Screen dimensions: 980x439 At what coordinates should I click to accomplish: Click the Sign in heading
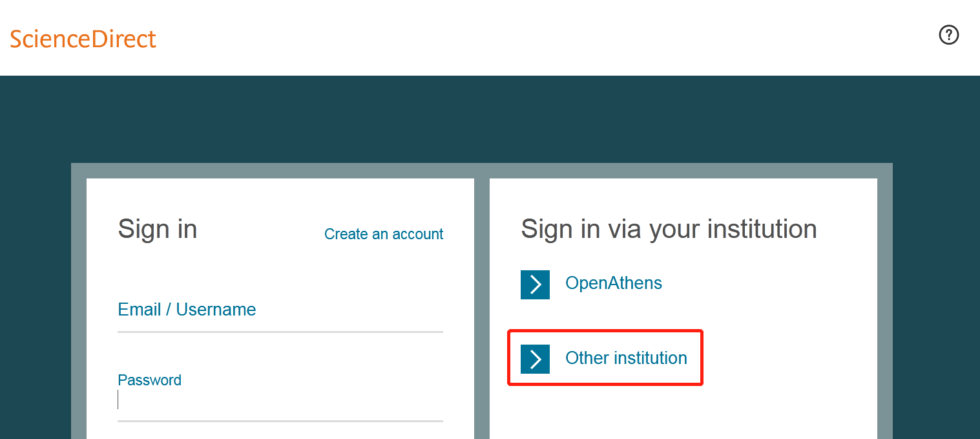pyautogui.click(x=157, y=229)
